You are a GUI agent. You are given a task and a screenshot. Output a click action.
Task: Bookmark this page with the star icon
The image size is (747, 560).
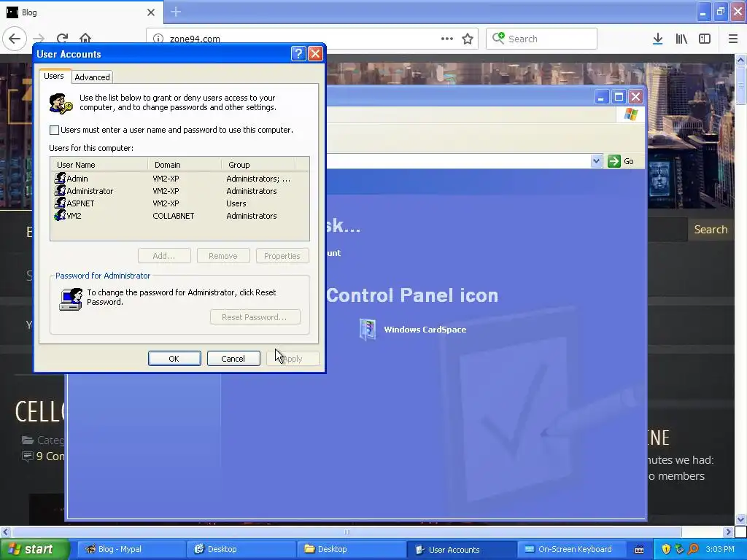pyautogui.click(x=468, y=39)
